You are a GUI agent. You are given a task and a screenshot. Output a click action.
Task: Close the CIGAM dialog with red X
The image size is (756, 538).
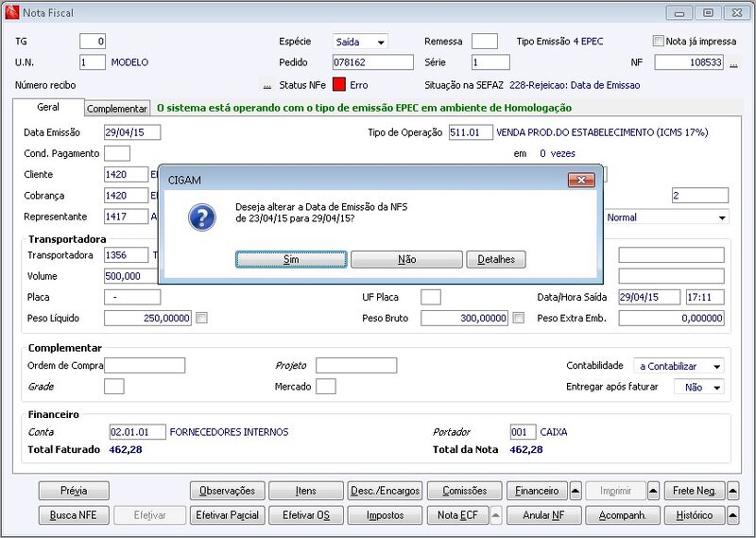581,180
